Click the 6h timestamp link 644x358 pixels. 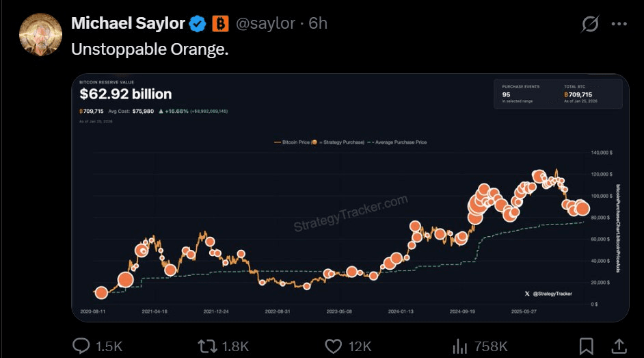318,23
